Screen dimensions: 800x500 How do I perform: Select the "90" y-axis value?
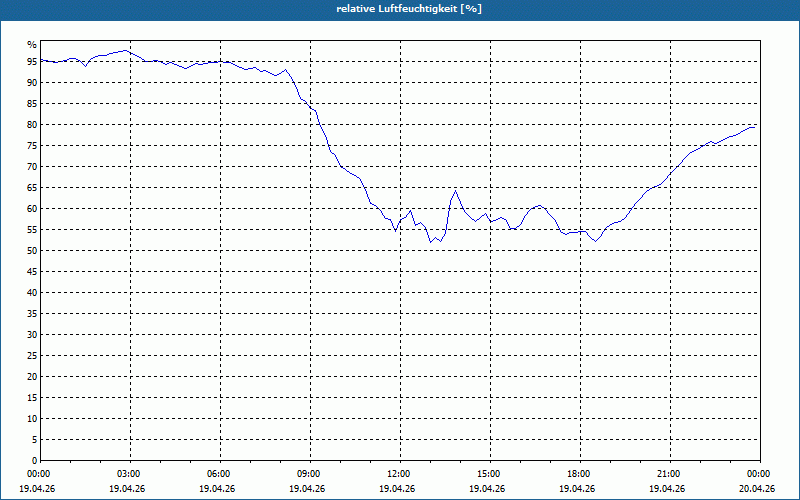coord(32,83)
